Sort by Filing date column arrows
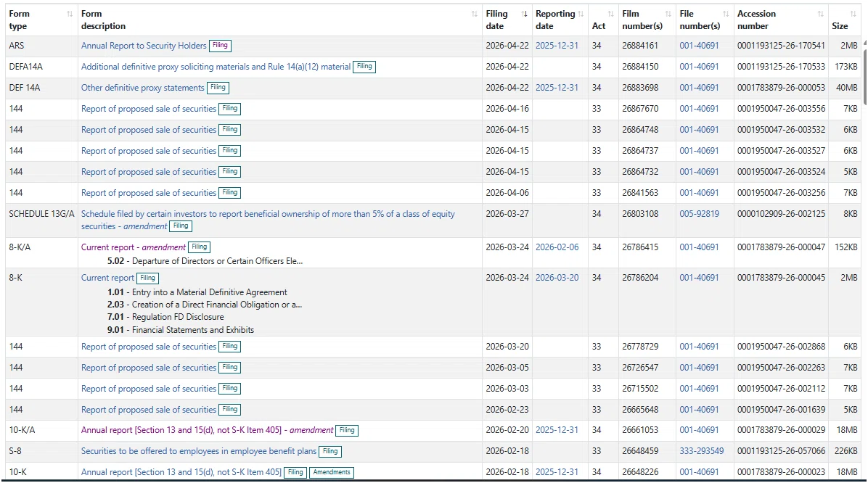 click(524, 14)
